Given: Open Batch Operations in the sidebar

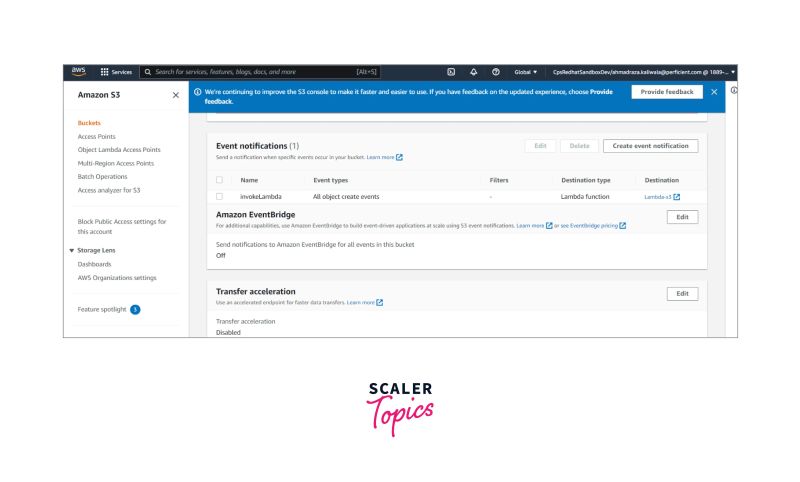Looking at the screenshot, I should [x=103, y=177].
